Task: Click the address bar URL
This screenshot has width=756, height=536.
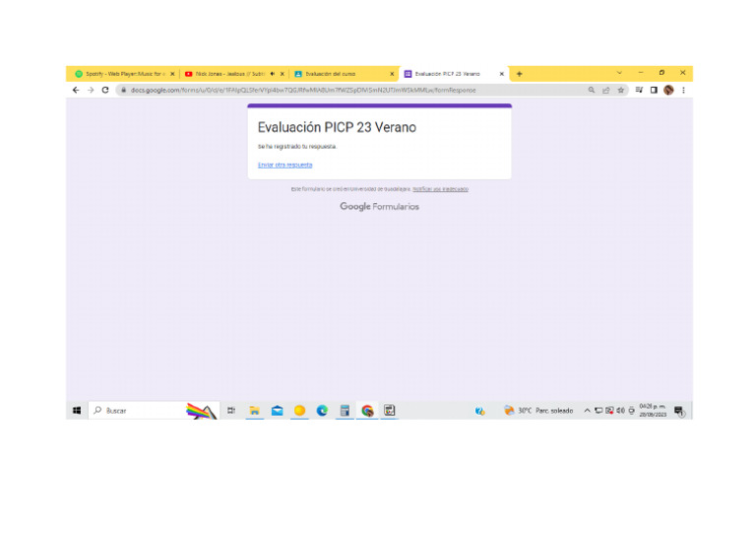Action: [x=303, y=91]
